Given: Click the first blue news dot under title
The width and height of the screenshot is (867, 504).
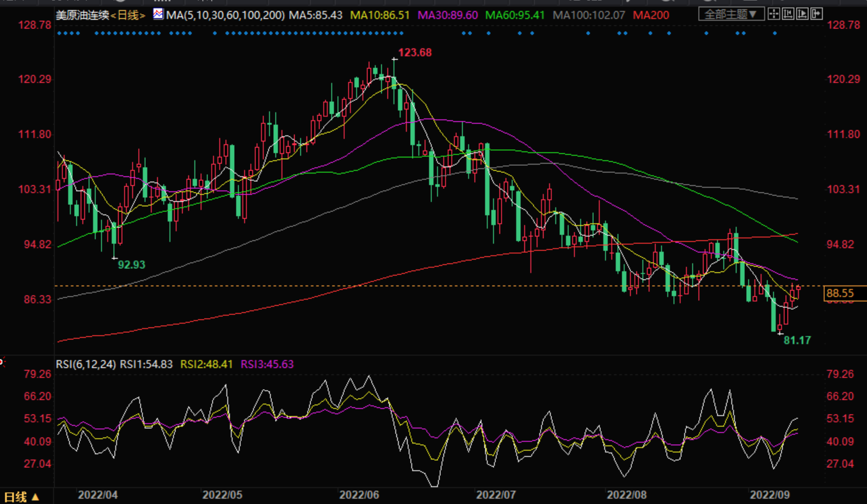Looking at the screenshot, I should (59, 34).
